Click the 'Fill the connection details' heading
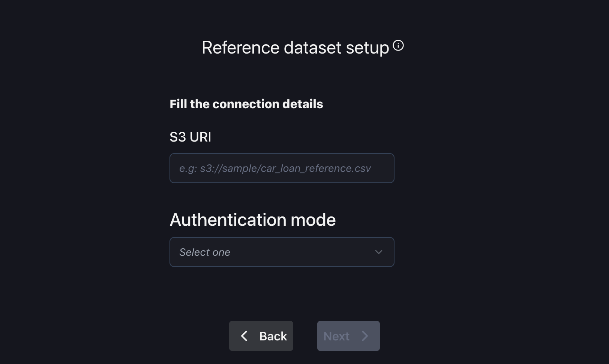Viewport: 609px width, 364px height. [246, 104]
